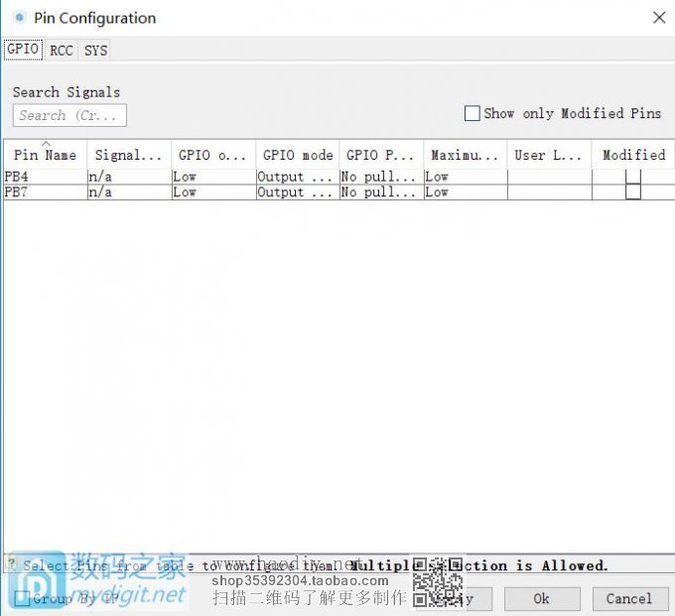This screenshot has height=616, width=675.
Task: Switch to the GPIO tab
Action: pyautogui.click(x=23, y=50)
